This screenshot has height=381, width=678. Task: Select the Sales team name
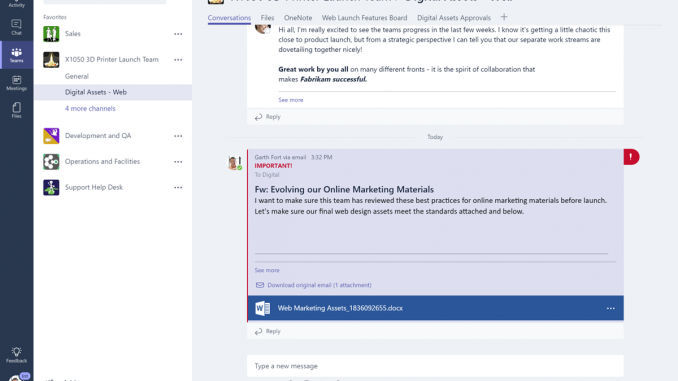(x=73, y=34)
